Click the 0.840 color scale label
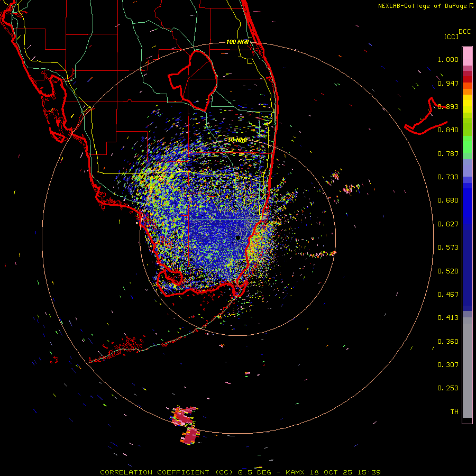Screen dimensions: 476x476 point(448,130)
